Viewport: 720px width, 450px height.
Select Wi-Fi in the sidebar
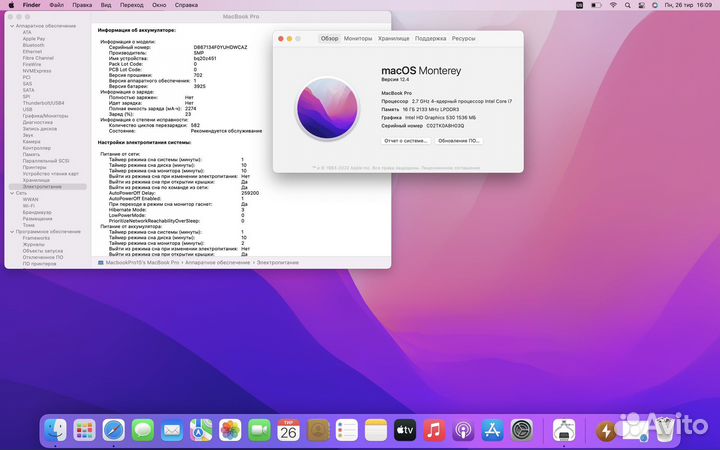(28, 206)
